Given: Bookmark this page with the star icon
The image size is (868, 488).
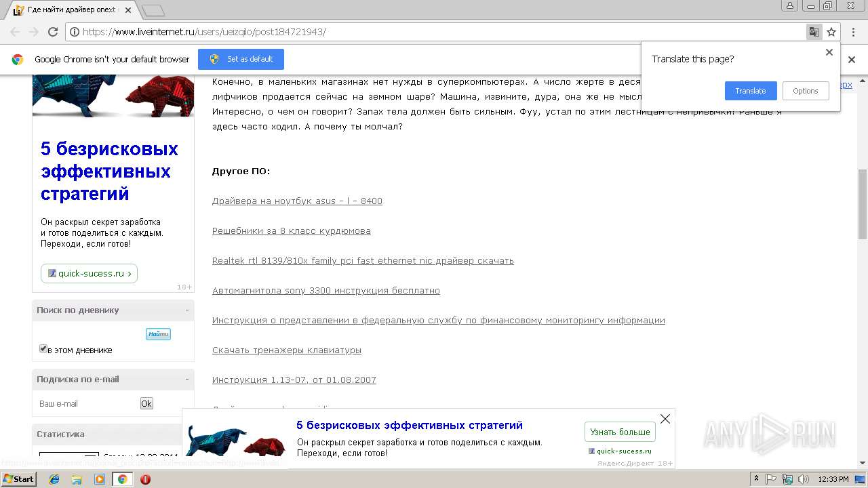Looking at the screenshot, I should 831,32.
